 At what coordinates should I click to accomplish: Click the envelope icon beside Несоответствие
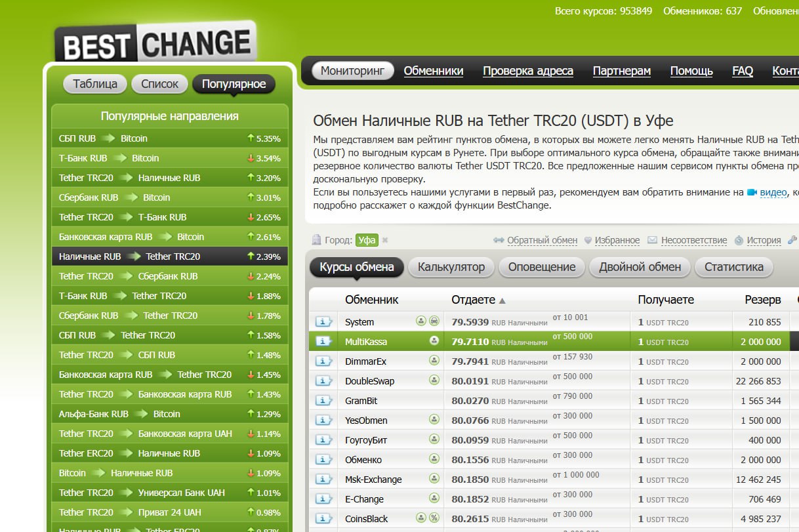tap(652, 241)
